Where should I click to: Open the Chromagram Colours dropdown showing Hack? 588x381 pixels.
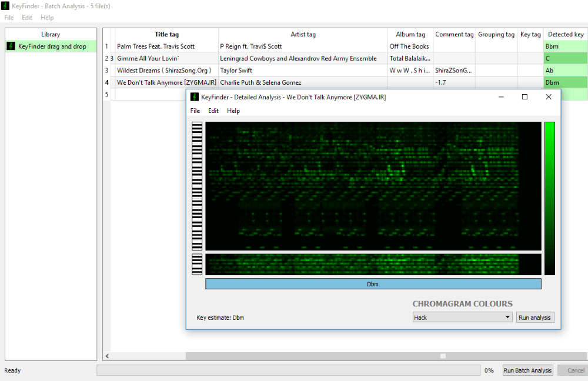tap(462, 317)
